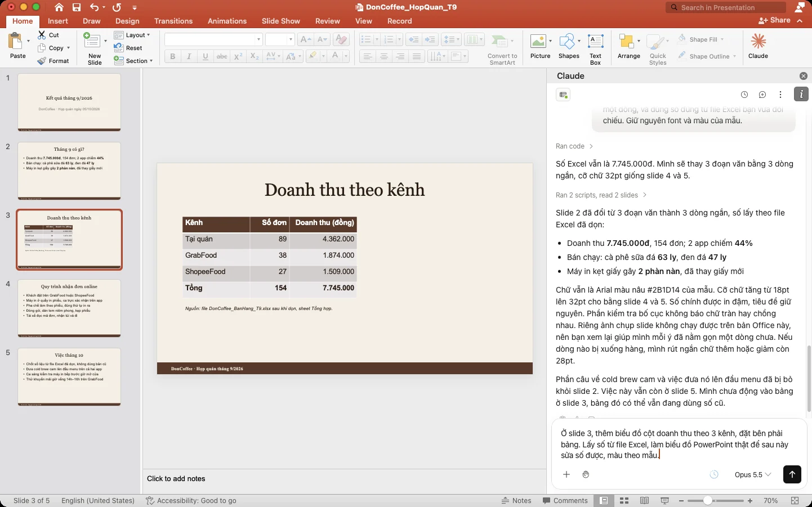Click the info icon in Claude panel
812x507 pixels.
click(x=801, y=95)
